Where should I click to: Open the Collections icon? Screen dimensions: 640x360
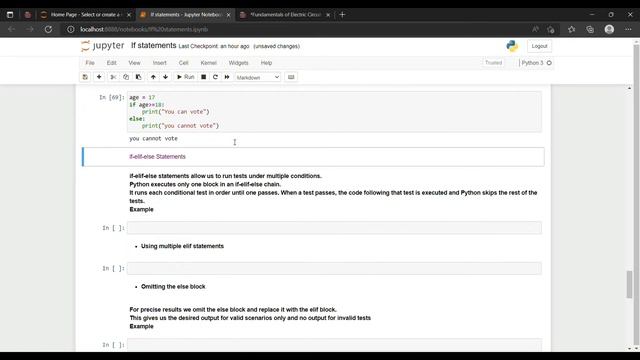(590, 29)
